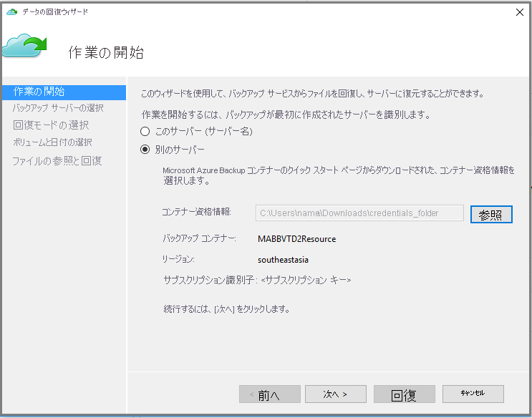The width and height of the screenshot is (532, 418).
Task: Click the <サブスクリプション キー> value
Action: point(306,280)
